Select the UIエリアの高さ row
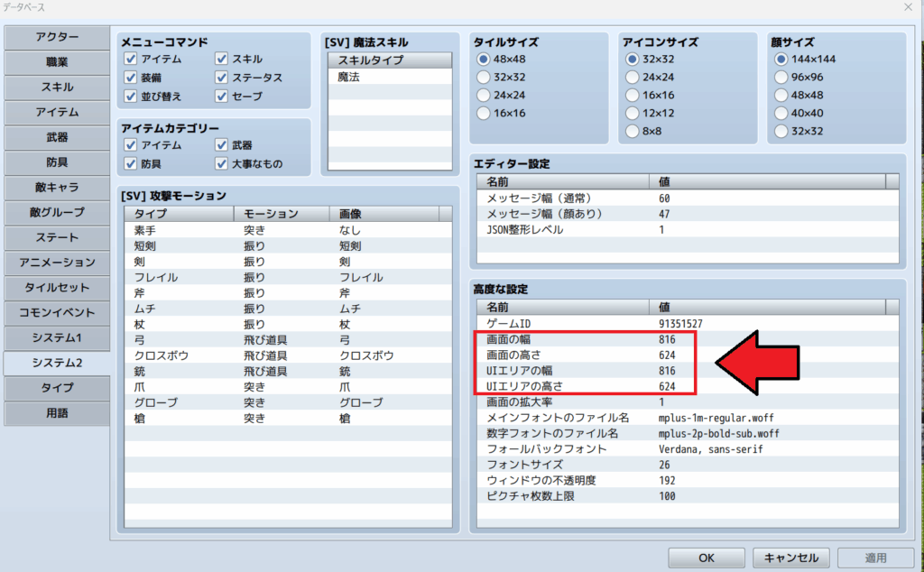This screenshot has height=572, width=924. (x=688, y=386)
